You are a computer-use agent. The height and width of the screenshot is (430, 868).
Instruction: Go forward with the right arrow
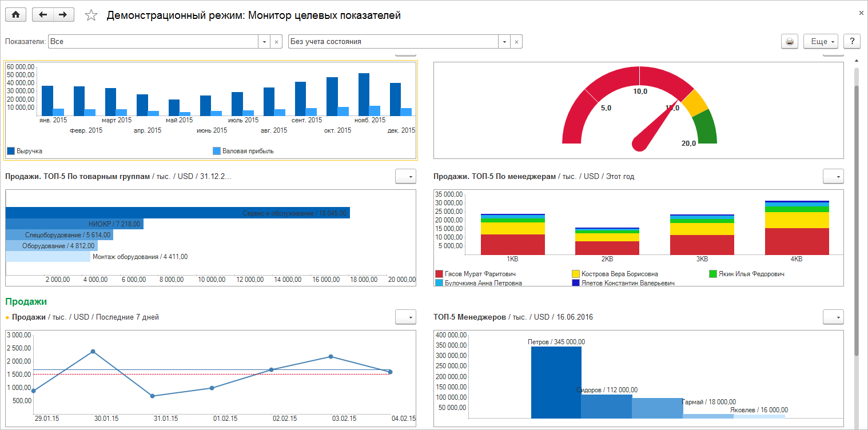click(x=63, y=15)
